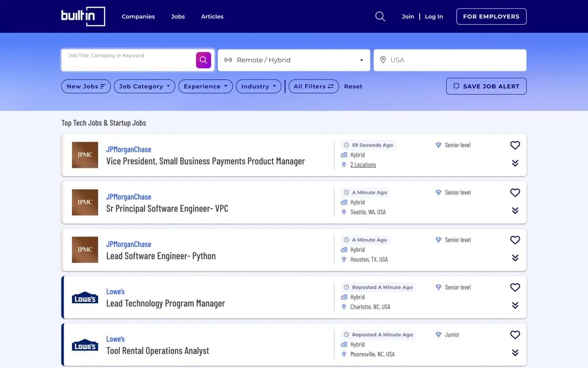Expand details of Lead Software Engineer- Python
The width and height of the screenshot is (588, 368).
pyautogui.click(x=515, y=258)
